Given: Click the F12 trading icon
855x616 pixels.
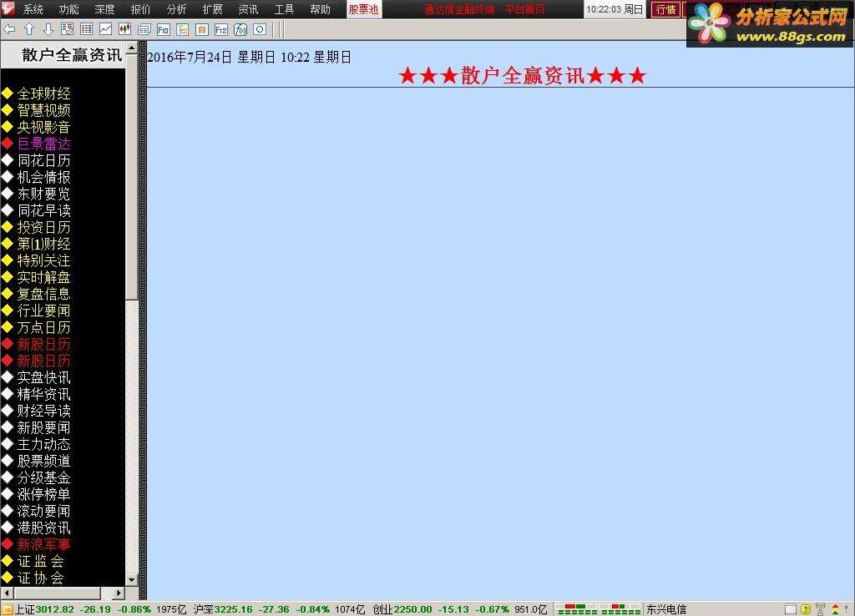Looking at the screenshot, I should click(220, 29).
